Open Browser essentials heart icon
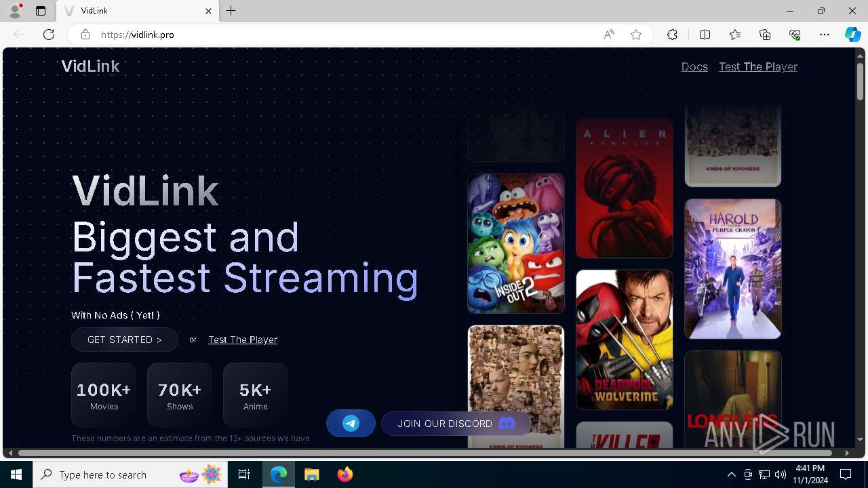Image resolution: width=868 pixels, height=488 pixels. pyautogui.click(x=795, y=35)
